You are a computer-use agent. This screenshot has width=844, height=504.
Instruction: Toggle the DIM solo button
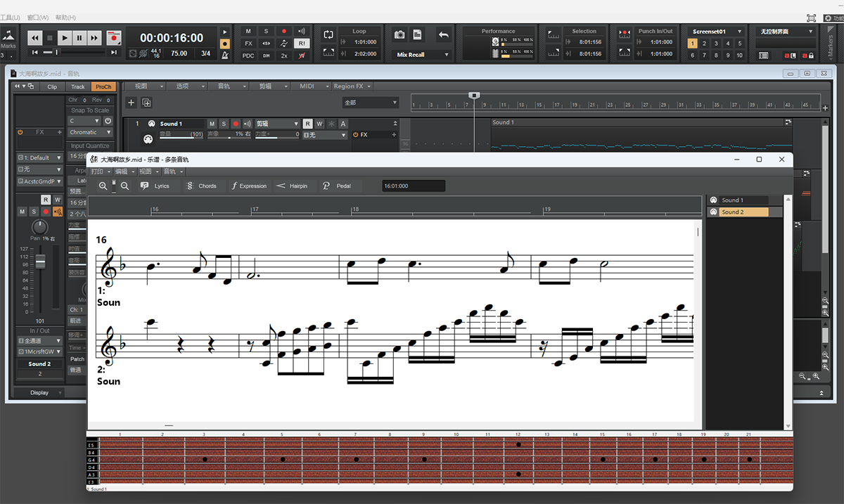tap(266, 55)
